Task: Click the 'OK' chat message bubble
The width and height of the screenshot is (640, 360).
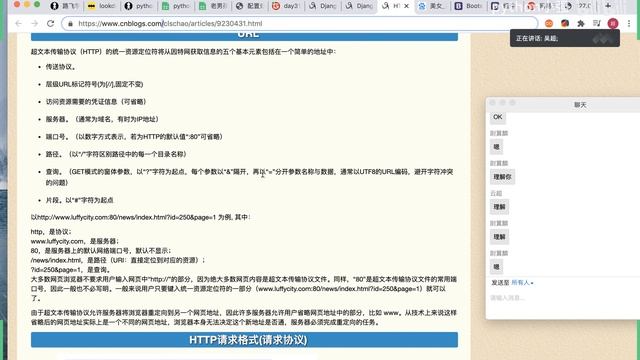Action: (x=498, y=117)
